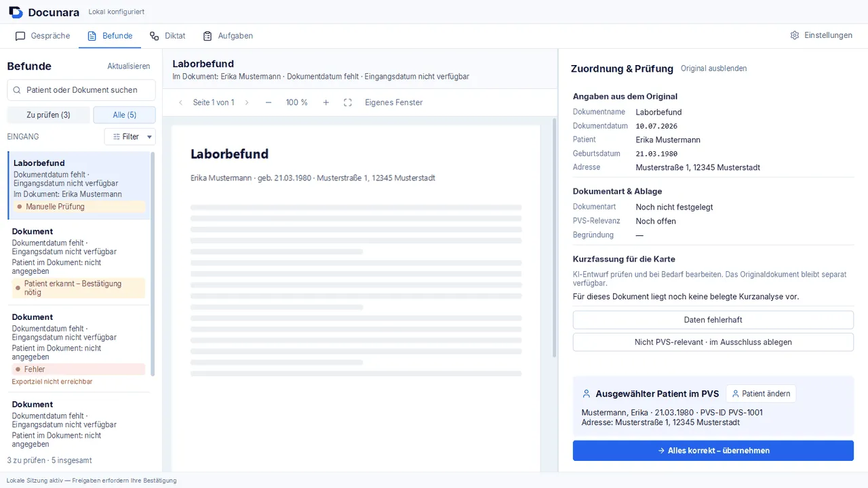Viewport: 868px width, 488px height.
Task: Click the 'Daten fehlerhaft' button
Action: [713, 320]
